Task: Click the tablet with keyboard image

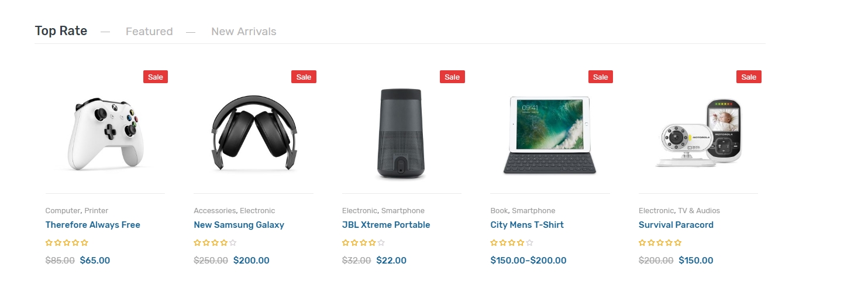Action: 550,135
